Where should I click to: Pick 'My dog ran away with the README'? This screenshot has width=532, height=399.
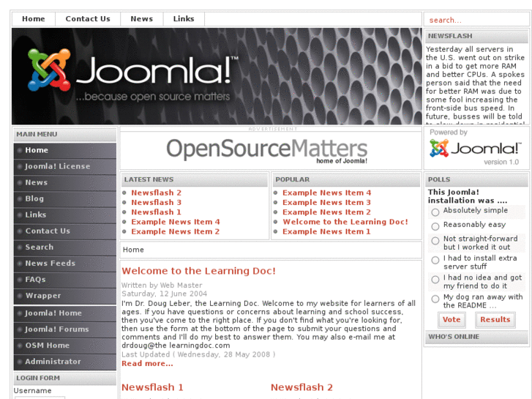point(435,299)
